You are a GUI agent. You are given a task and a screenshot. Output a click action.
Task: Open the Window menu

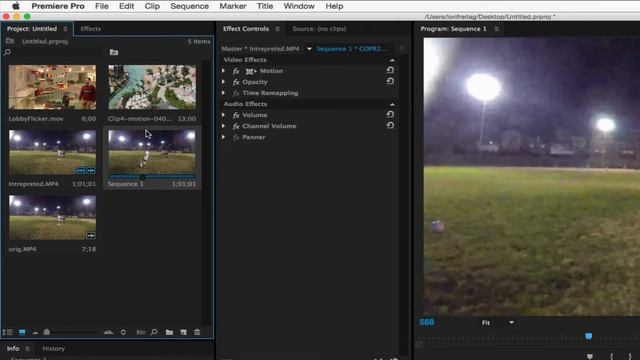(299, 6)
